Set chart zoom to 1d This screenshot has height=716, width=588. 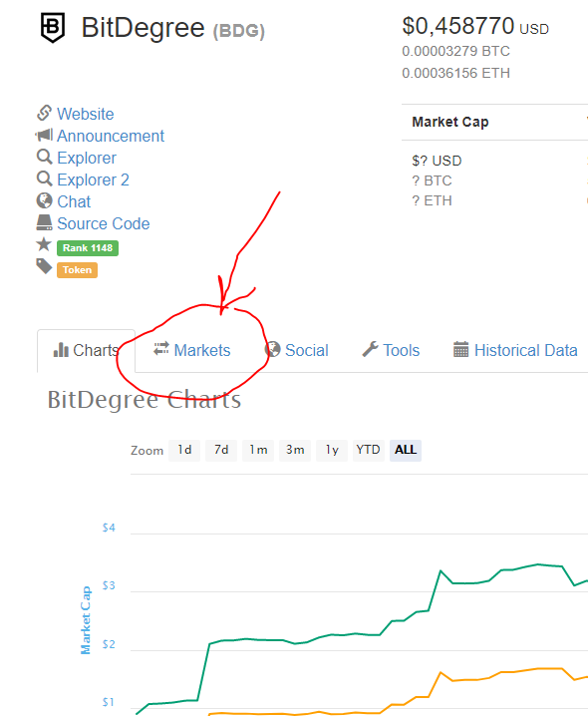click(184, 450)
